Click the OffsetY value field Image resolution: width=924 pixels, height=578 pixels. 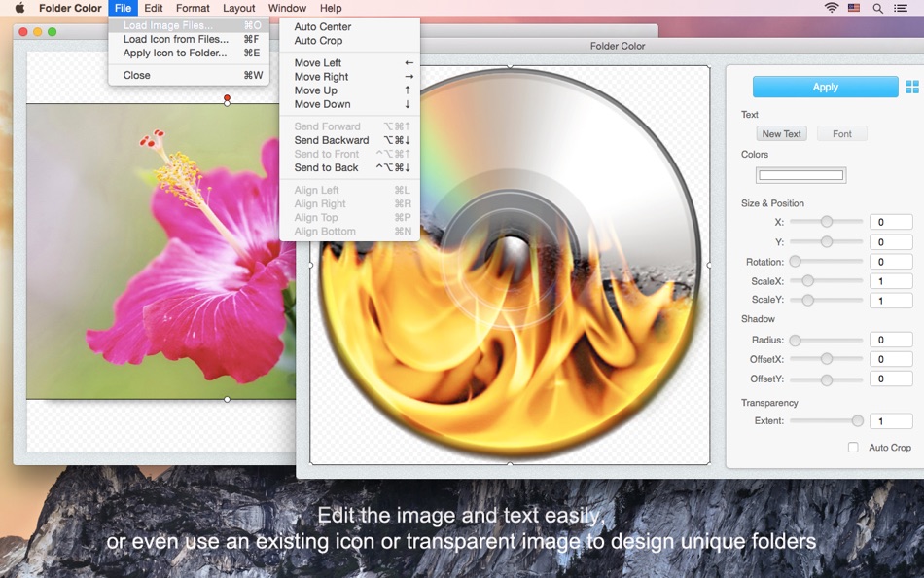(x=891, y=379)
